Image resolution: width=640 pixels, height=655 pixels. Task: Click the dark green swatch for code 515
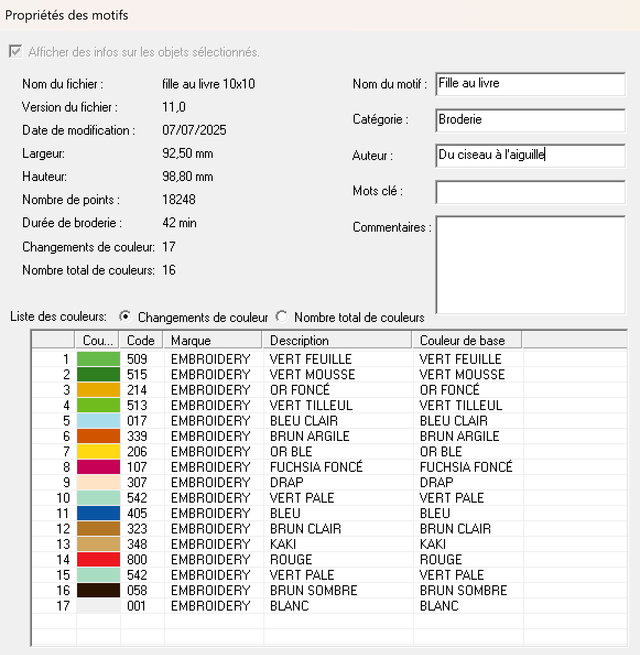pyautogui.click(x=99, y=375)
